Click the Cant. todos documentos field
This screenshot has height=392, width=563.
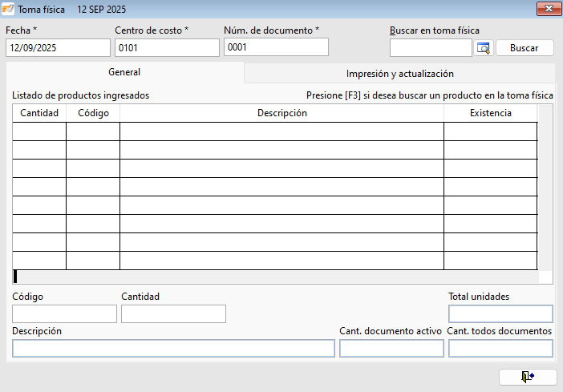click(500, 348)
